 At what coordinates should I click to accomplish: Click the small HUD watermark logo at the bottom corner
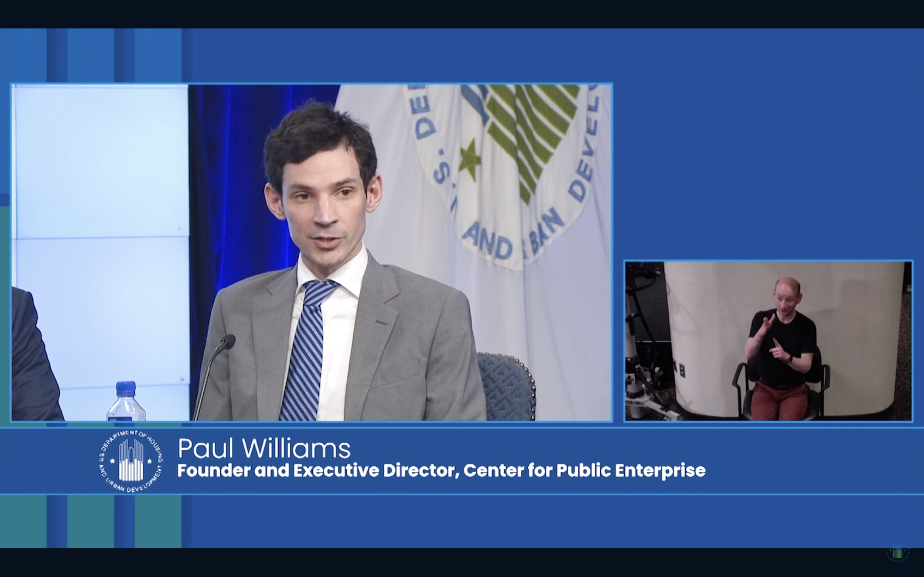[x=897, y=551]
